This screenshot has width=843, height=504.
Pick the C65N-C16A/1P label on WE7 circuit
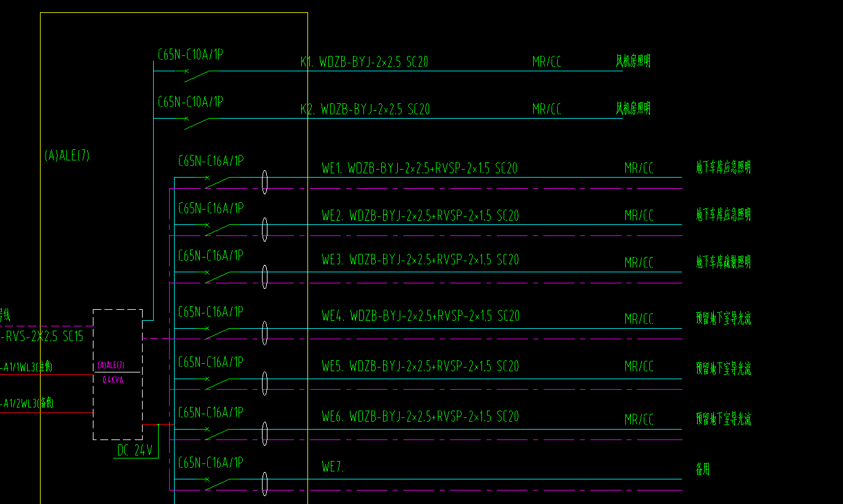point(211,462)
